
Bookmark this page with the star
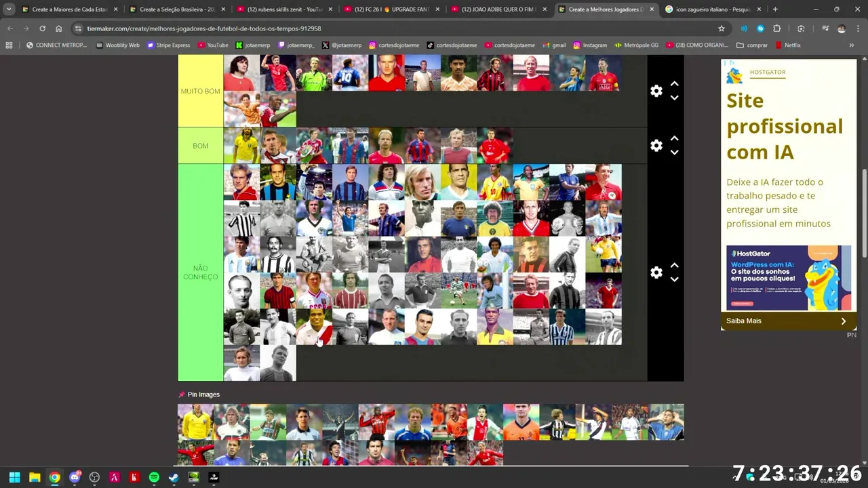tap(722, 28)
